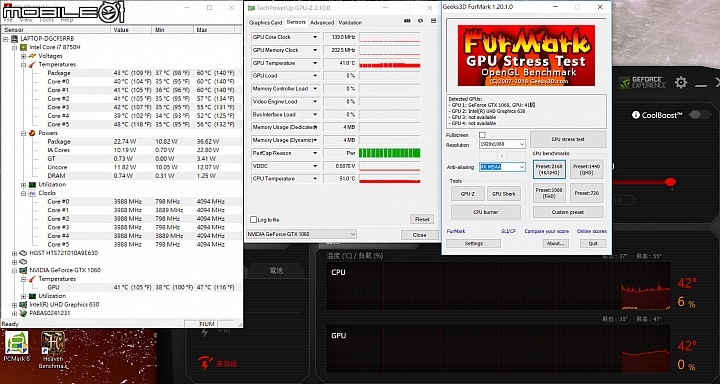Screen dimensions: 720x384
Task: Click the green PerfCap Reason graph
Action: [x=389, y=153]
